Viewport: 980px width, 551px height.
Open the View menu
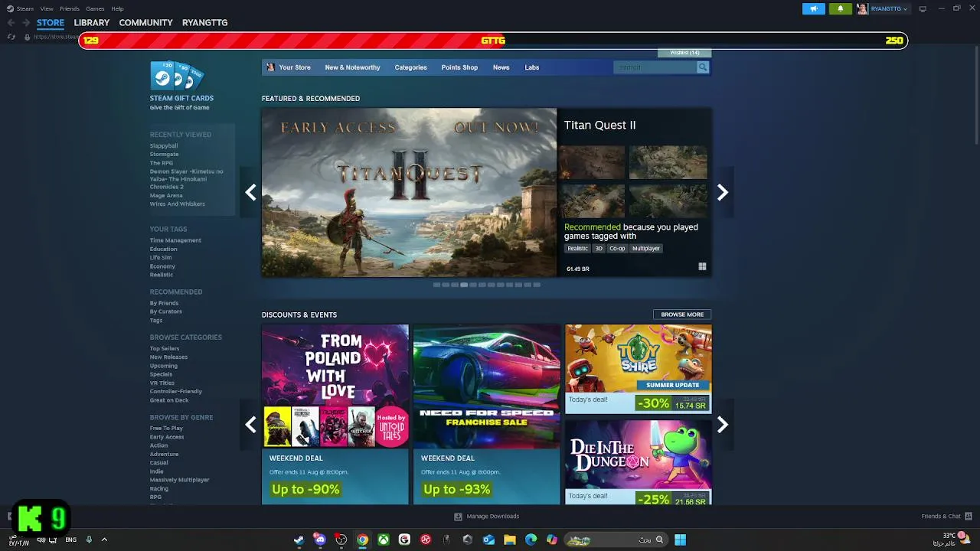(x=47, y=8)
